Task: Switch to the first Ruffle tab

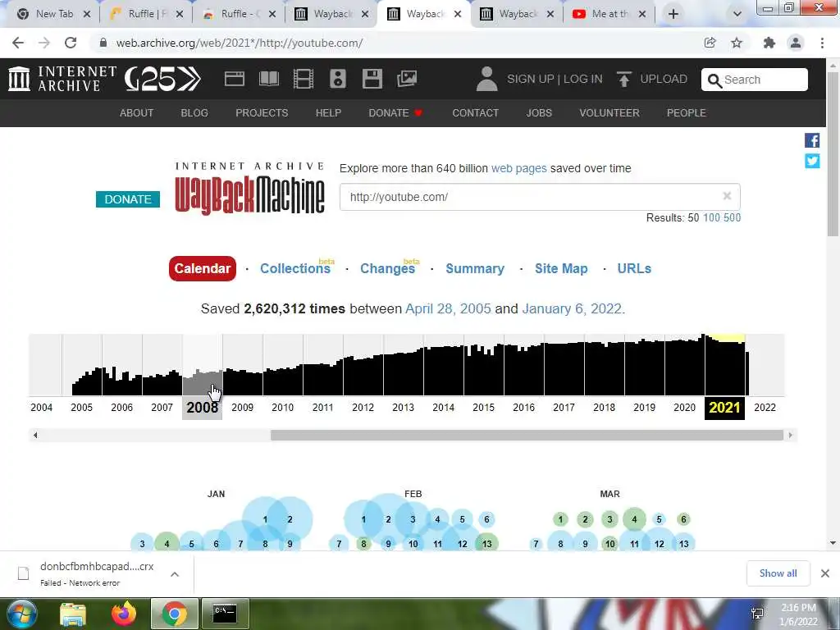Action: point(146,14)
